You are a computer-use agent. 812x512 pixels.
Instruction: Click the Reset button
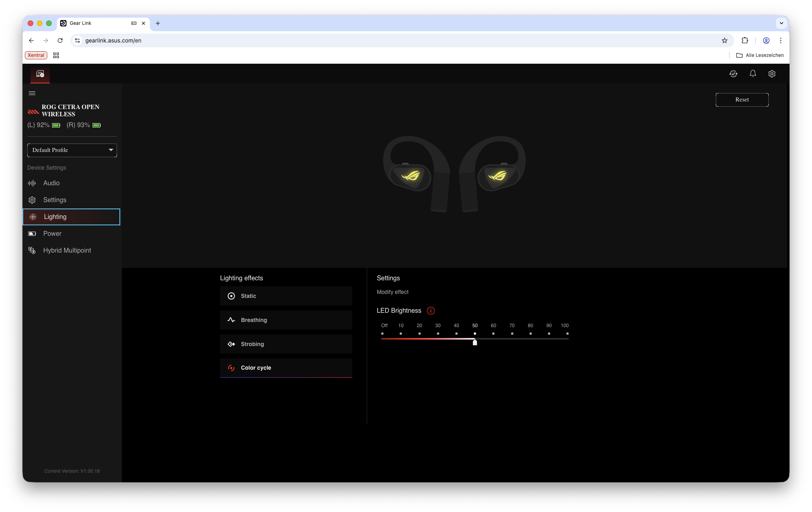point(742,100)
